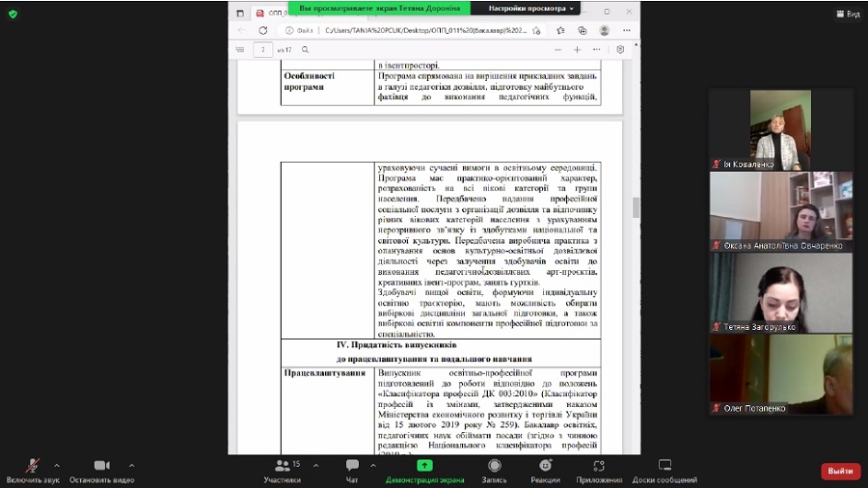The height and width of the screenshot is (488, 868).
Task: Open the Реакции reactions menu
Action: click(545, 470)
